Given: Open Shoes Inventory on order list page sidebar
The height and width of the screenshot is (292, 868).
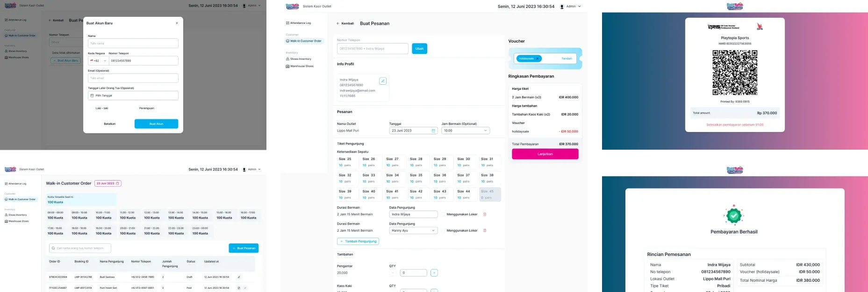Looking at the screenshot, I should pyautogui.click(x=15, y=215).
